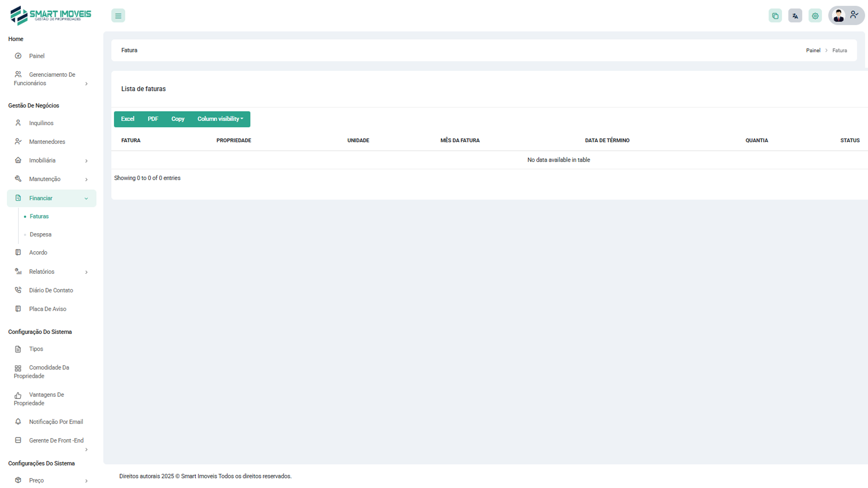
Task: Select the Despesa submenu item
Action: pyautogui.click(x=40, y=235)
